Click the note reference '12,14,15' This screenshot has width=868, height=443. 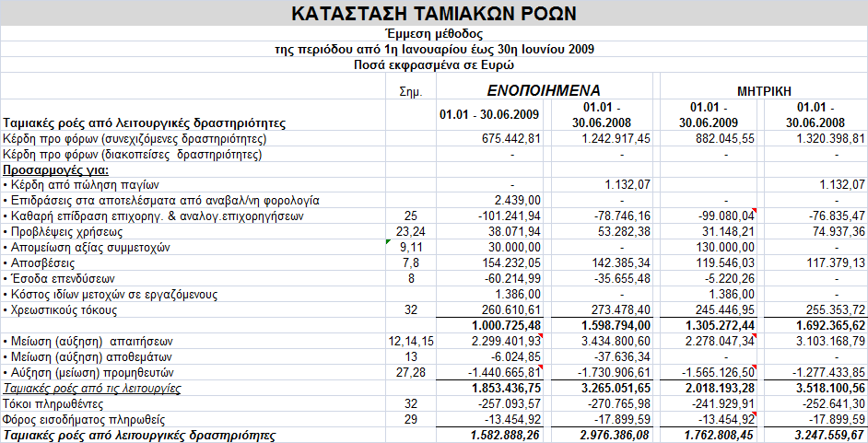coord(411,342)
